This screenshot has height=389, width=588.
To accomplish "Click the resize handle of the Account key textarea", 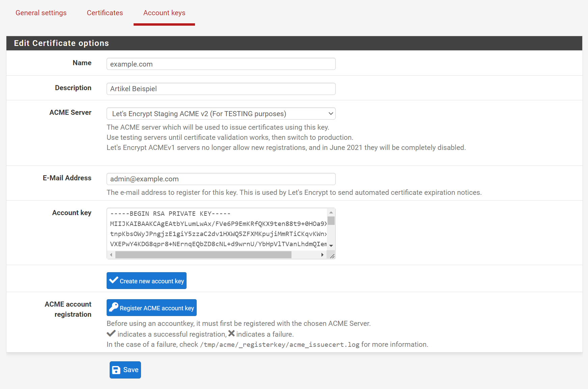I will pos(332,256).
